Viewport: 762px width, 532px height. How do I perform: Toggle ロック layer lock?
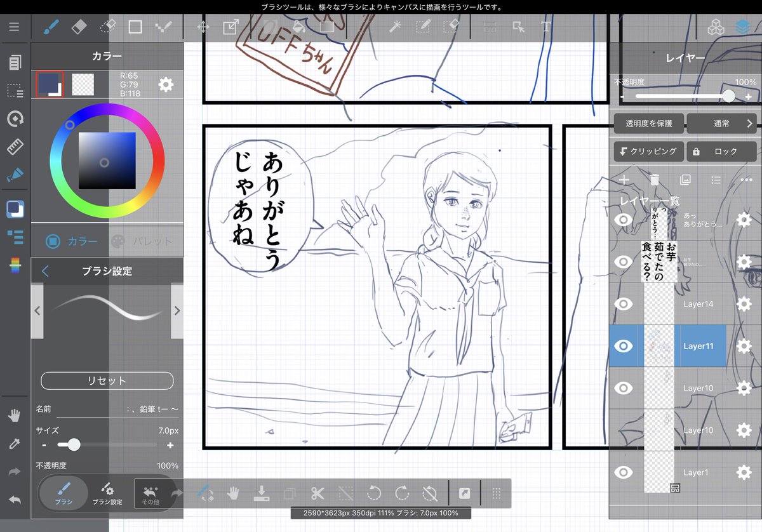[x=722, y=152]
